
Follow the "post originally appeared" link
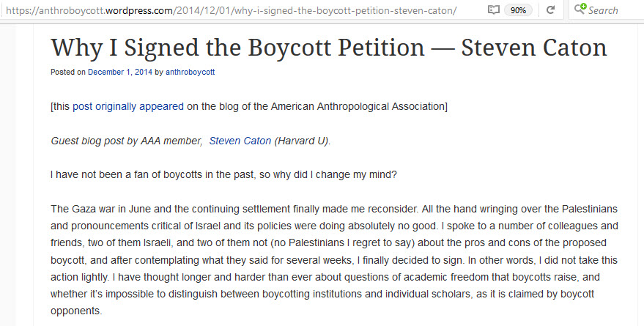pos(128,106)
